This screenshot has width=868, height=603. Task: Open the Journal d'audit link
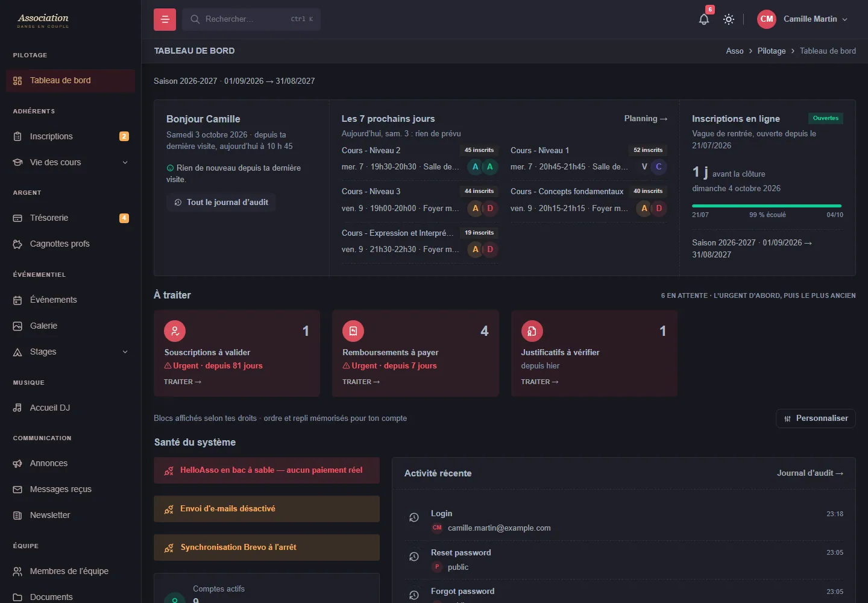pos(810,473)
